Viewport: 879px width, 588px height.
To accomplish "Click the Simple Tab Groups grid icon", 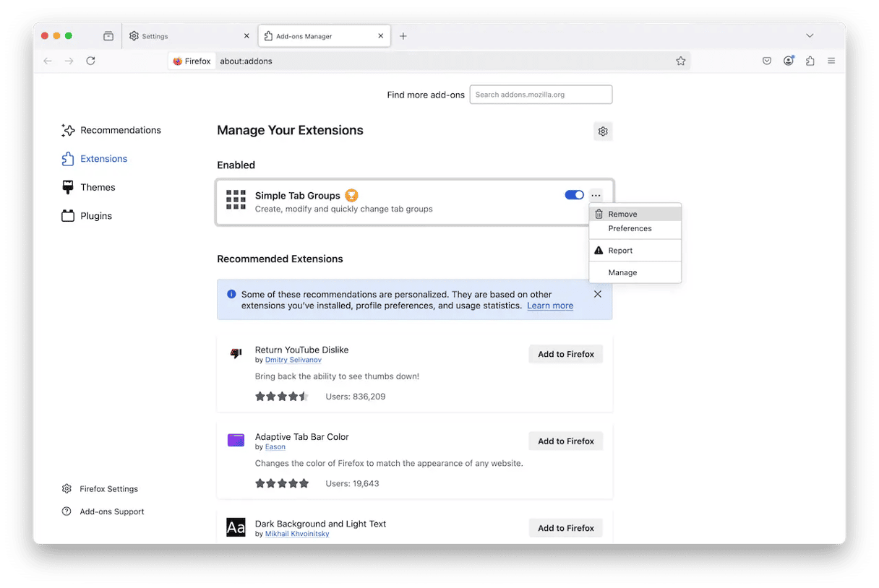I will (x=236, y=200).
